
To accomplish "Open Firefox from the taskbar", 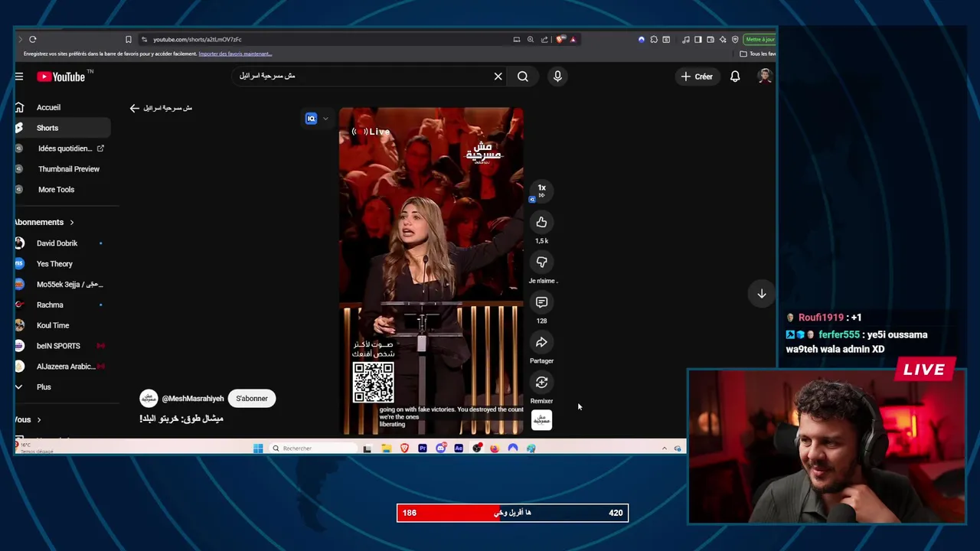I will pyautogui.click(x=495, y=448).
